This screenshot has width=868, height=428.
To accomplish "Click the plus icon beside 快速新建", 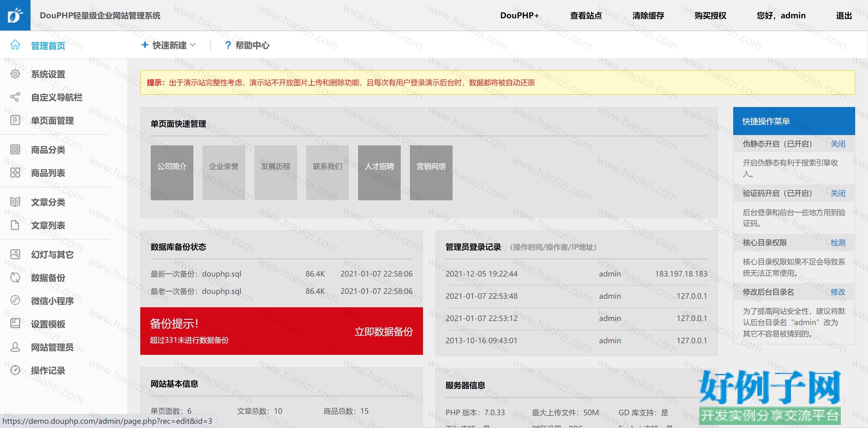I will click(x=145, y=45).
